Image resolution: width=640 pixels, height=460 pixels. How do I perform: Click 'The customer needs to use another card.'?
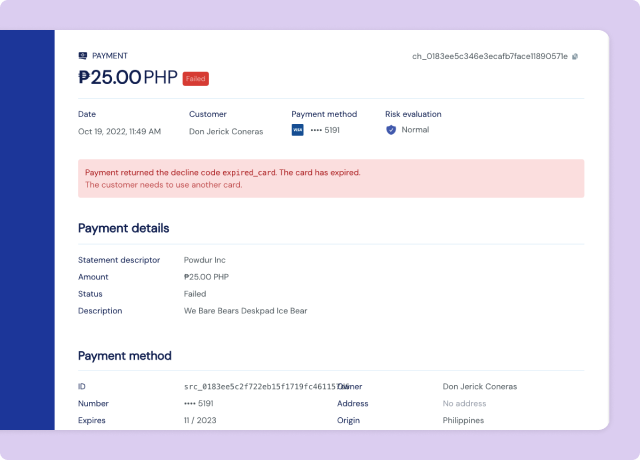[164, 185]
